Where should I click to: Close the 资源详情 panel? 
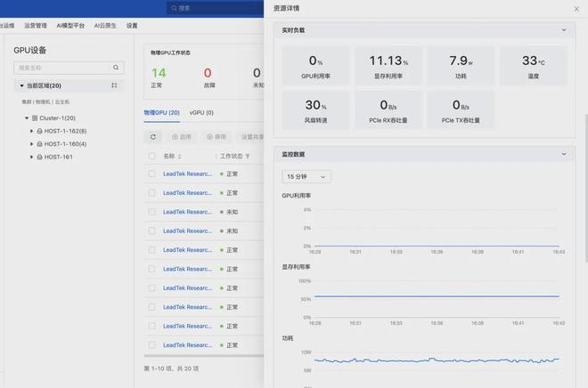pos(576,9)
